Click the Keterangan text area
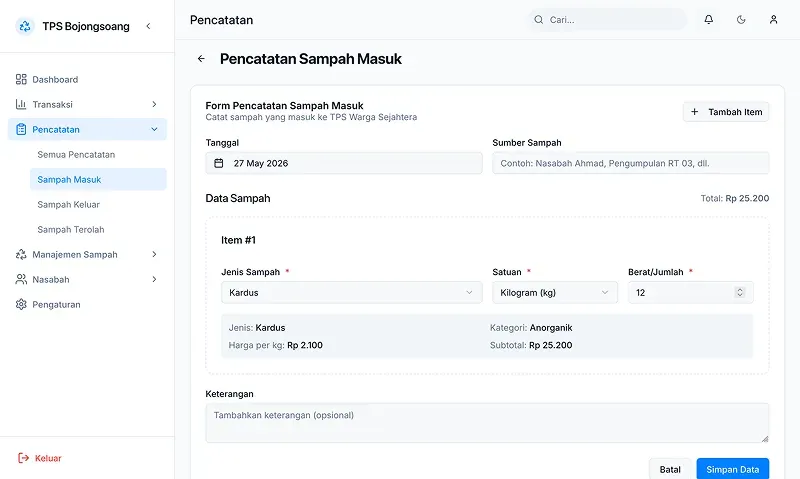 (x=487, y=423)
